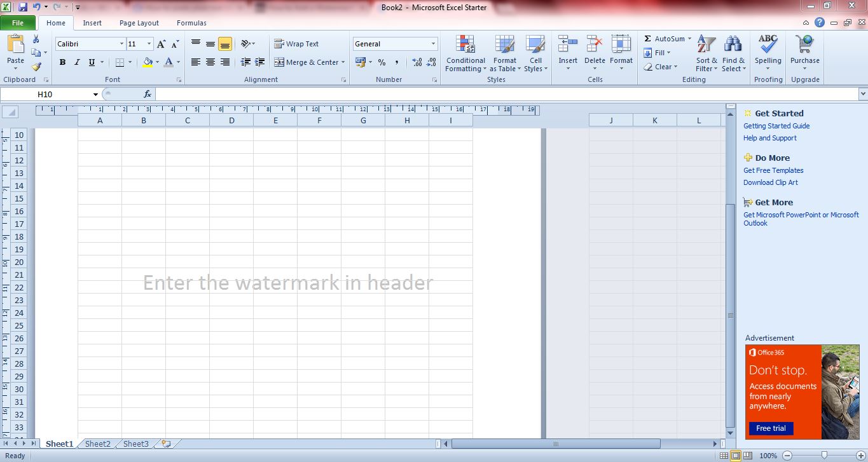Open the Calibri font name dropdown
The height and width of the screenshot is (462, 868).
[x=121, y=44]
